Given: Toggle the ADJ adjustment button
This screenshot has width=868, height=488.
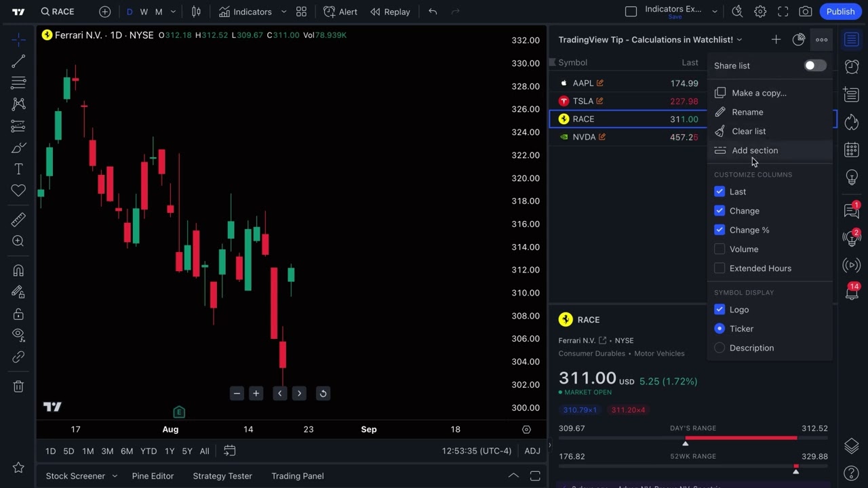Looking at the screenshot, I should pos(532,451).
